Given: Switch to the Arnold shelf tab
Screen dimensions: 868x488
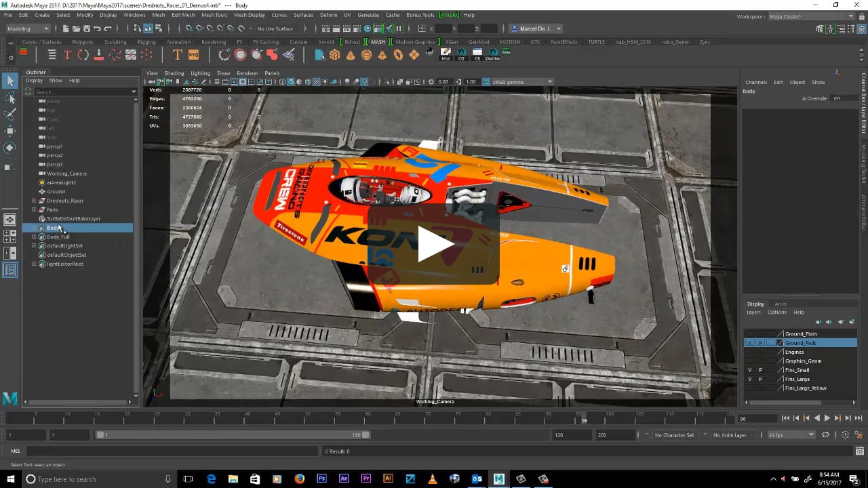Looking at the screenshot, I should pyautogui.click(x=326, y=42).
